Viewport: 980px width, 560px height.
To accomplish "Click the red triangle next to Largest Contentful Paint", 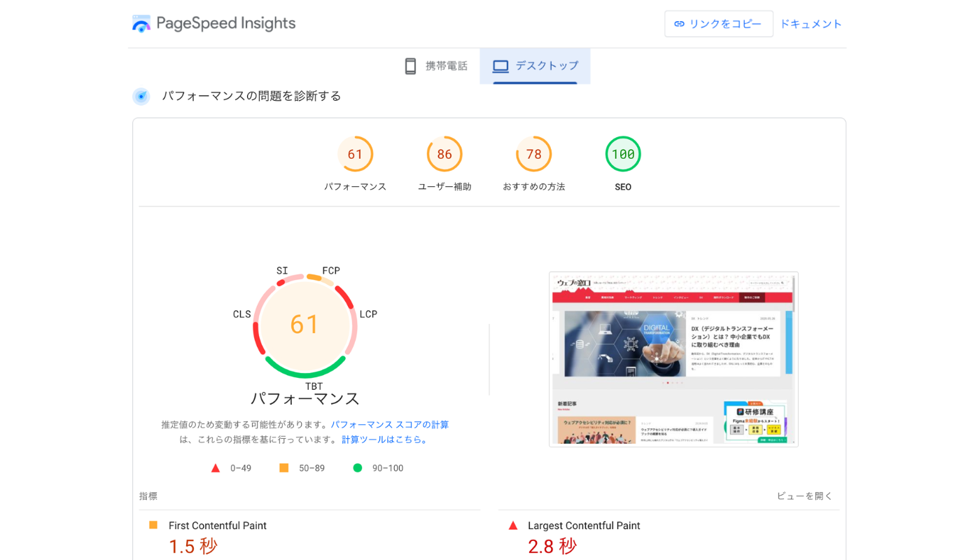I will click(x=513, y=526).
